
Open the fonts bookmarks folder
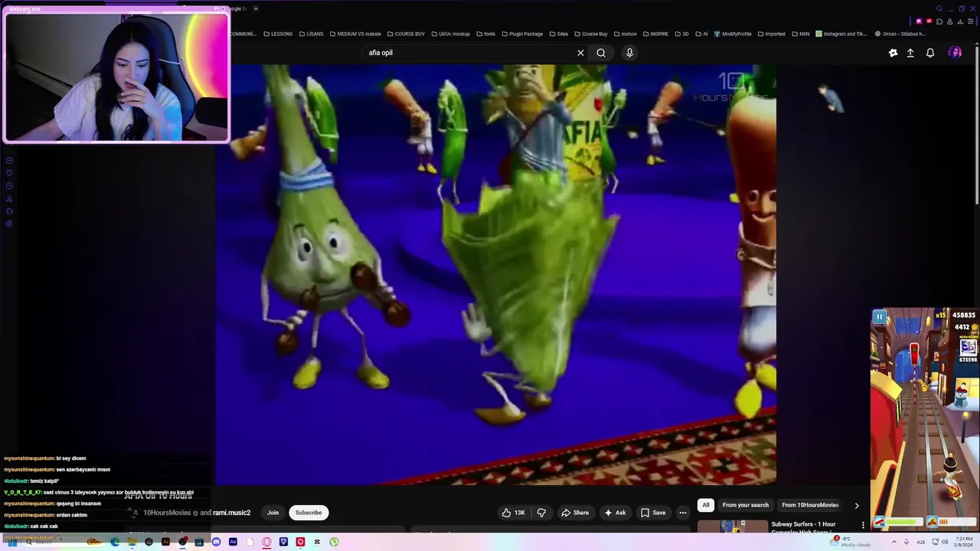[485, 34]
